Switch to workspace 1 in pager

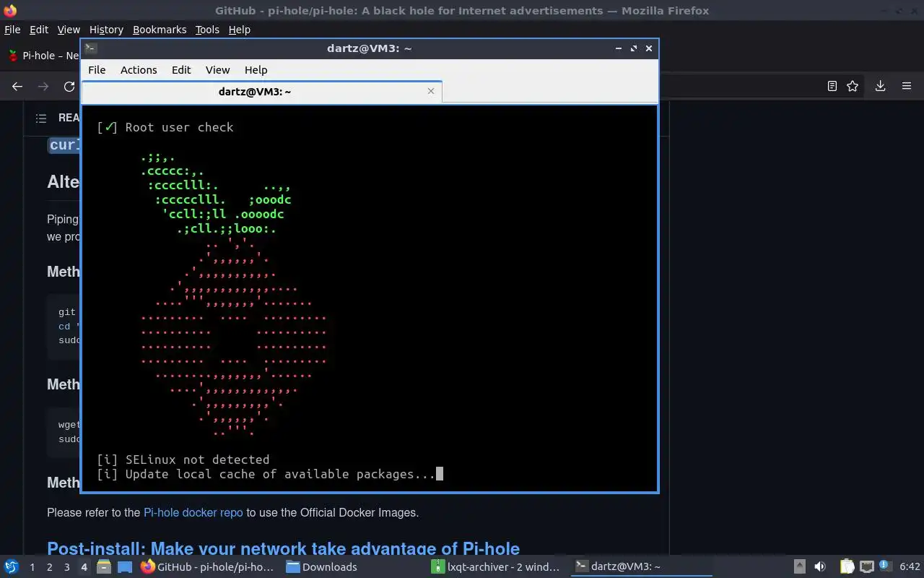point(32,566)
